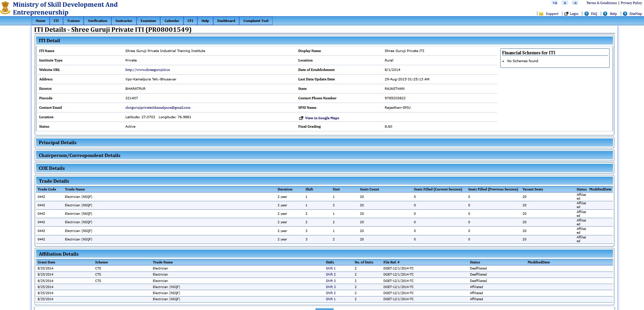Click the SiteMap question mark icon
This screenshot has height=310, width=644.
tap(625, 14)
